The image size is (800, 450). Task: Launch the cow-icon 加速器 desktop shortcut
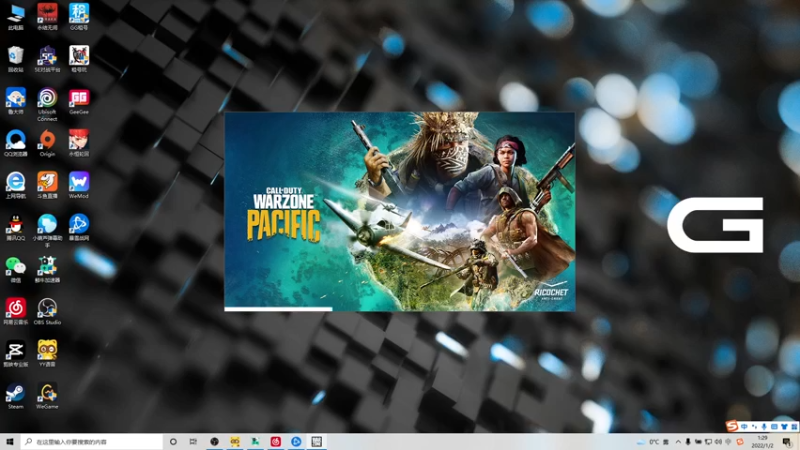coord(47,269)
